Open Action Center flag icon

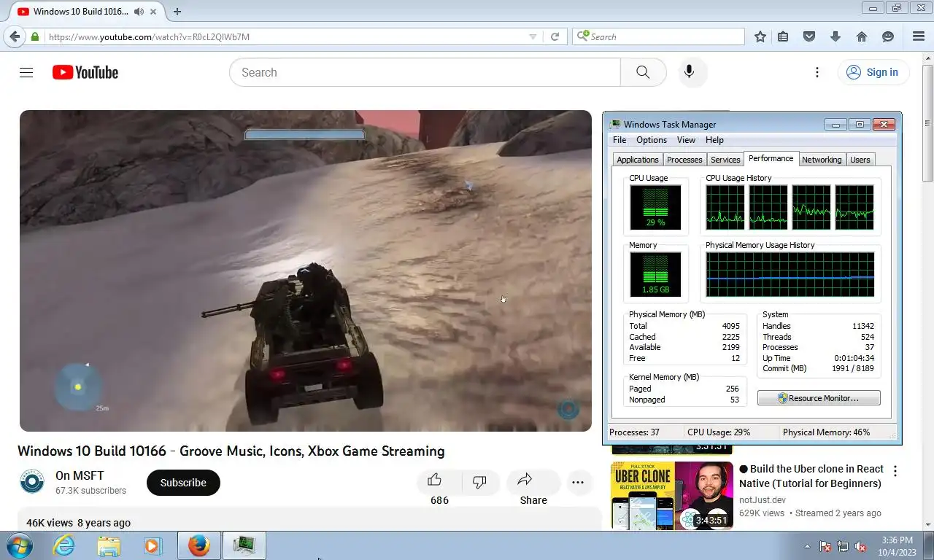pyautogui.click(x=825, y=546)
